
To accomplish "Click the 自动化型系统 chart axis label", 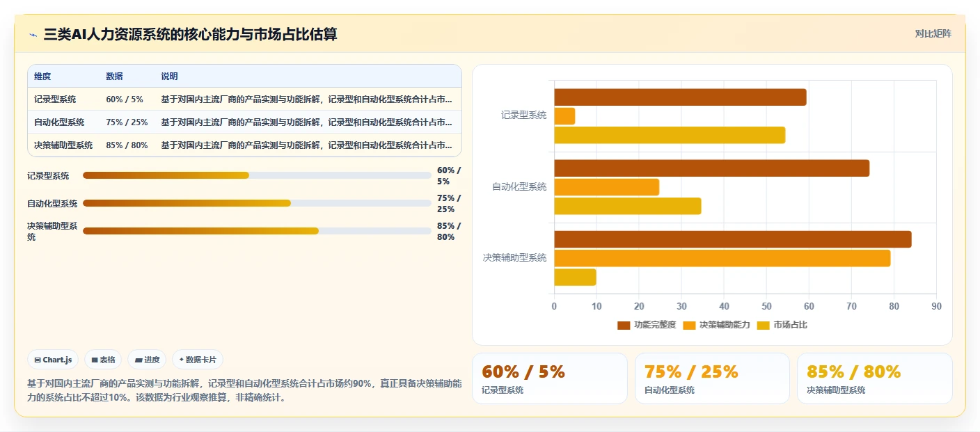I will click(x=519, y=186).
